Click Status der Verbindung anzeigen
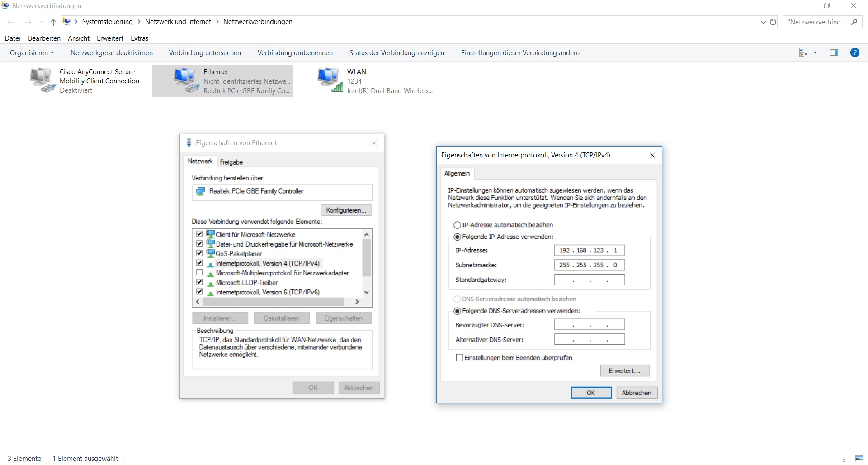Screen dimensions: 868x465 [x=397, y=53]
